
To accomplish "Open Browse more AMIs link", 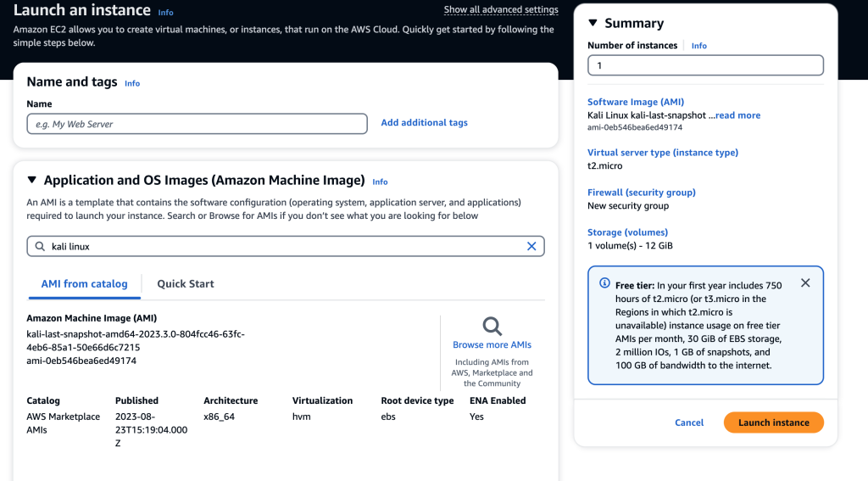I will 492,344.
